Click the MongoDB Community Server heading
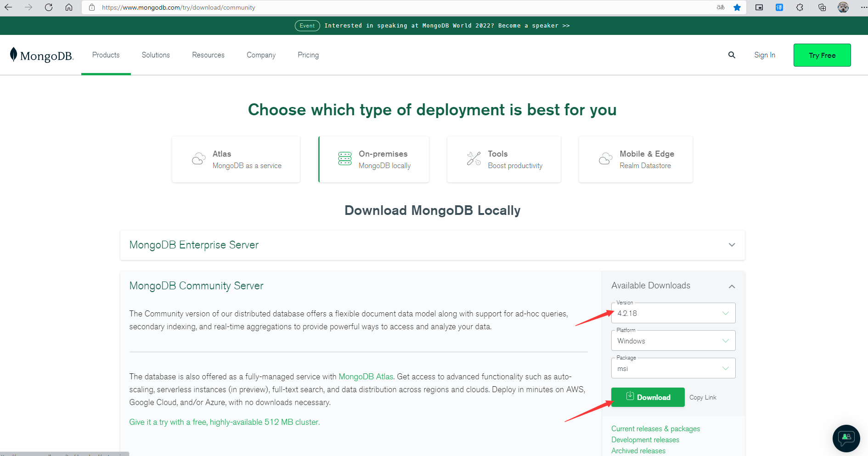Image resolution: width=868 pixels, height=456 pixels. click(196, 286)
